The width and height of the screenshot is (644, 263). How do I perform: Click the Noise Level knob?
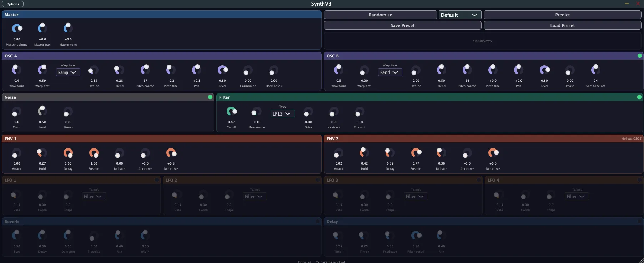click(x=42, y=111)
